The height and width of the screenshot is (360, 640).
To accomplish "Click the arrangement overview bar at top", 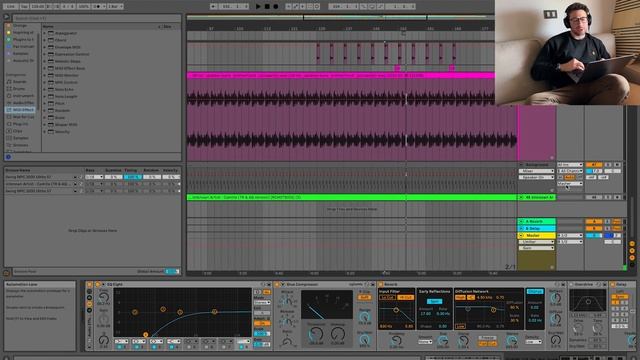I will click(x=340, y=18).
